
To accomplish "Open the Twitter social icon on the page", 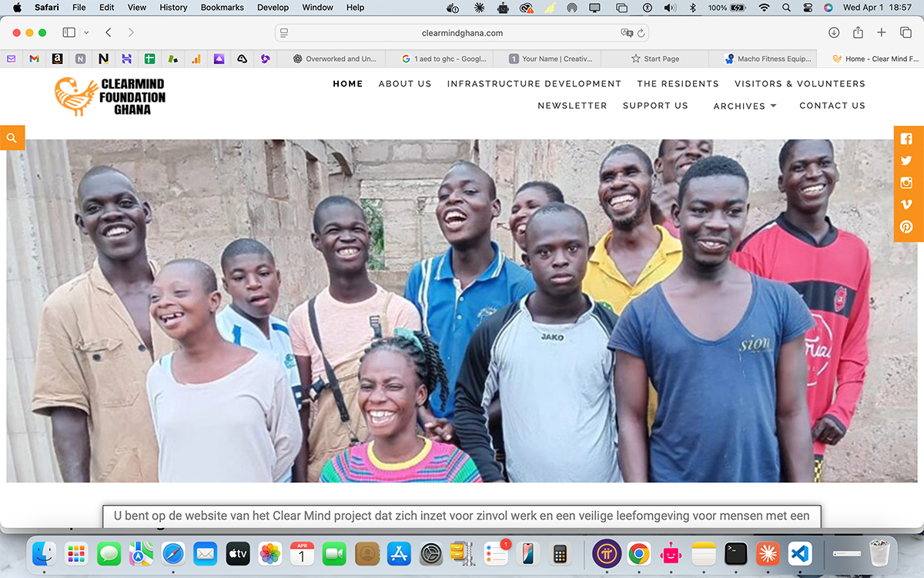I will (x=906, y=160).
